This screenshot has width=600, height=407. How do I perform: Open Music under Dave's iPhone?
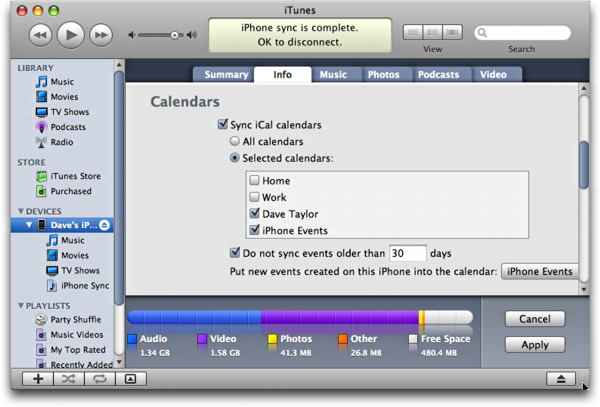point(65,240)
